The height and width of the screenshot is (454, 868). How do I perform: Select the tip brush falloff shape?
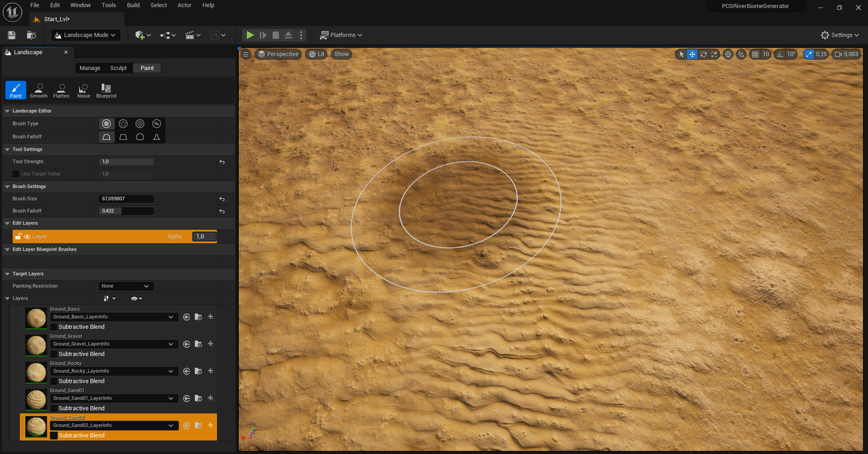pyautogui.click(x=157, y=136)
